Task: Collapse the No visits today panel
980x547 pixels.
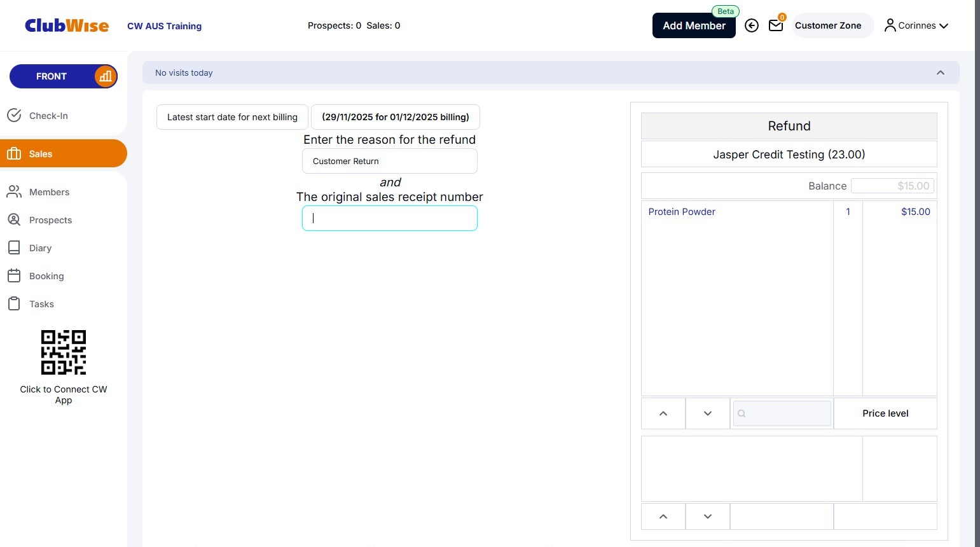Action: click(x=941, y=73)
